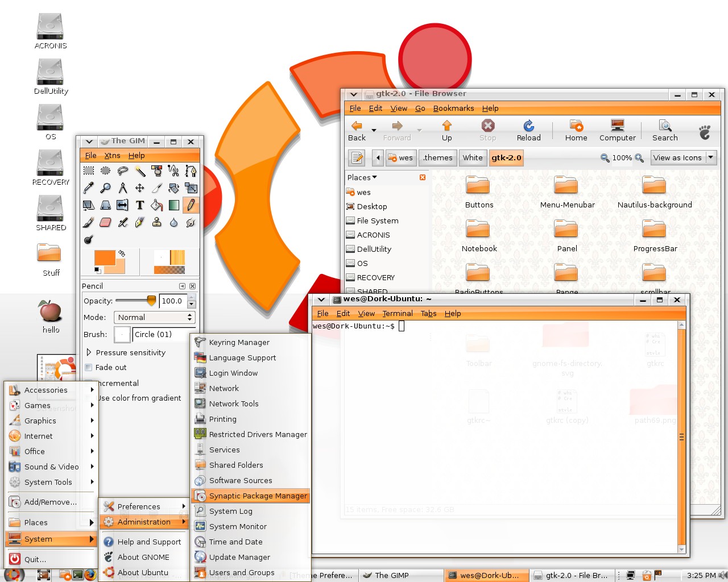
Task: Select the Airbrush tool
Action: (x=123, y=222)
